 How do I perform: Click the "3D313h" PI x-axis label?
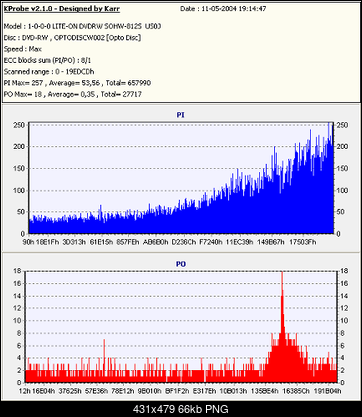74,242
